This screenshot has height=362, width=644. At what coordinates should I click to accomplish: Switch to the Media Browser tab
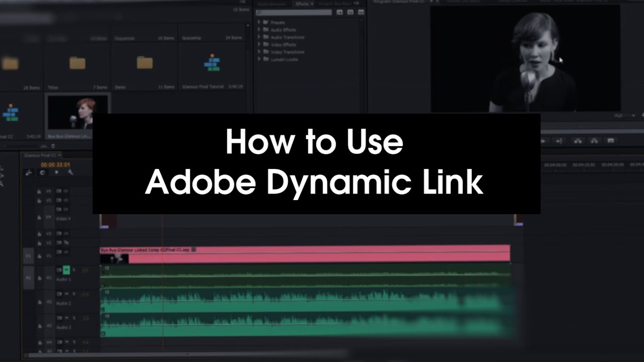point(273,4)
